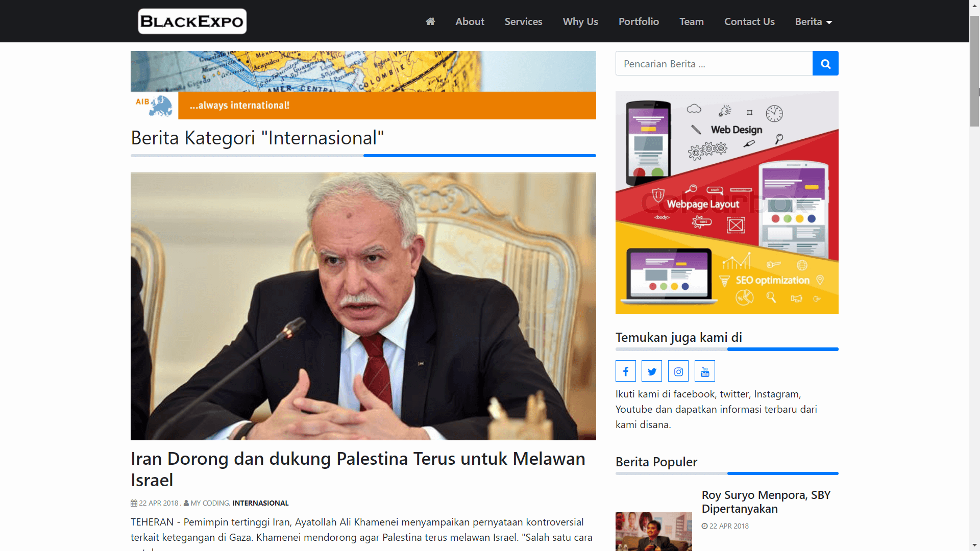Open the Twitter icon under Temukan juga kami
Image resolution: width=980 pixels, height=551 pixels.
tap(652, 371)
